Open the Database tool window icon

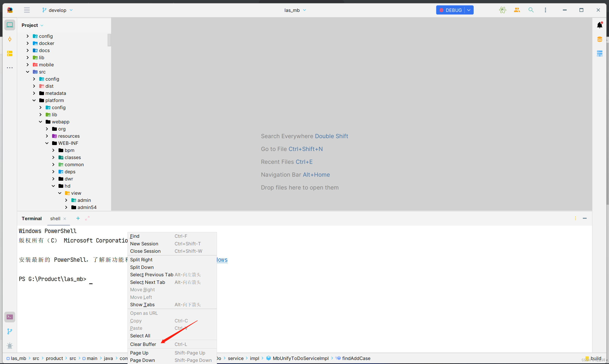tap(599, 39)
